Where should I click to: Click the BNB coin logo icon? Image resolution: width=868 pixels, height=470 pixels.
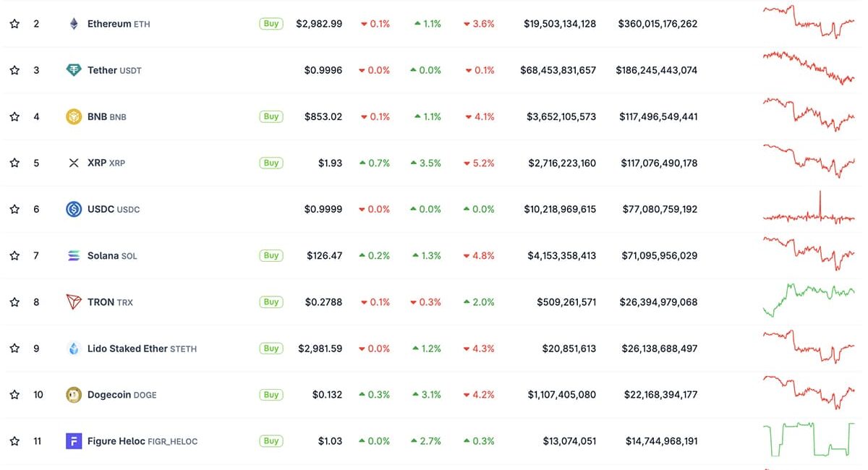pos(73,116)
